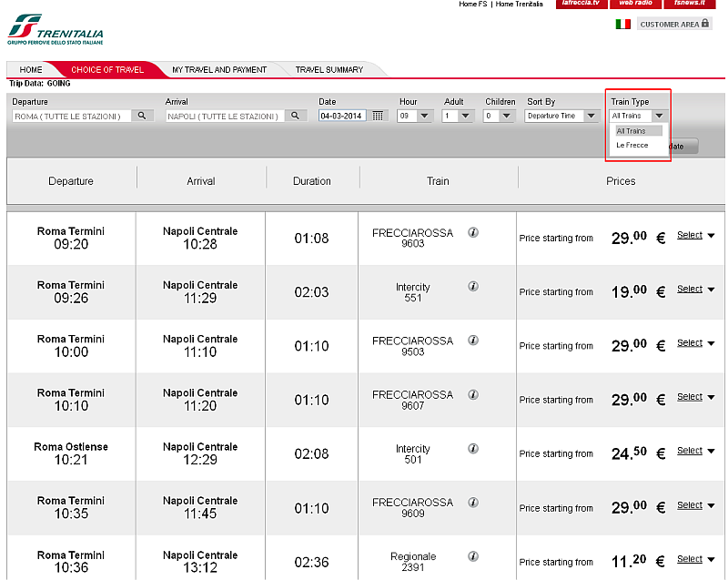728x580 pixels.
Task: Show info for Intercity 551
Action: [x=473, y=287]
